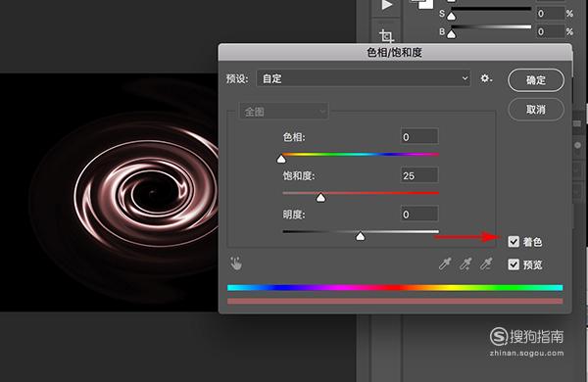588x382 pixels.
Task: Click the S percentage field in Color panel
Action: tap(550, 14)
